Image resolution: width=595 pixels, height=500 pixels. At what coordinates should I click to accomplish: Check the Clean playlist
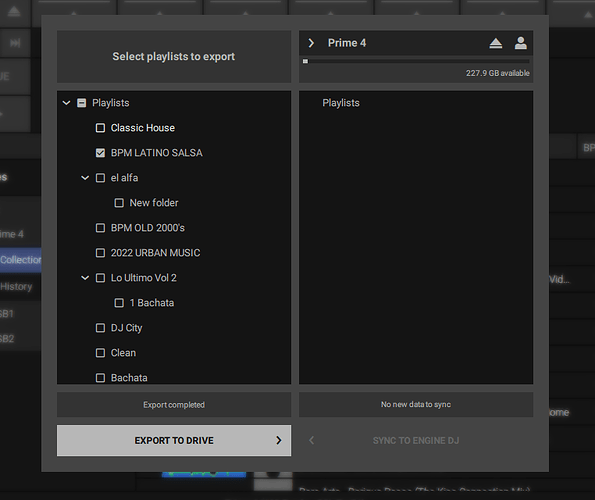[100, 353]
